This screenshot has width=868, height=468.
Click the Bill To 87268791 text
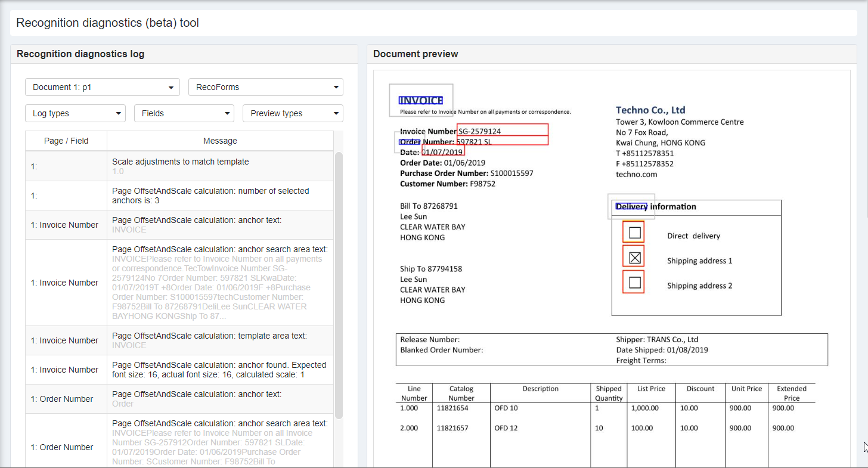(429, 206)
